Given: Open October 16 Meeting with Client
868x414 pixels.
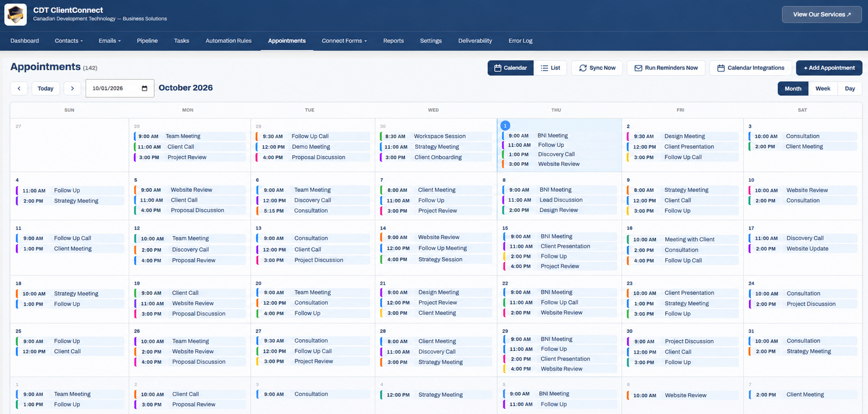Looking at the screenshot, I should (683, 240).
